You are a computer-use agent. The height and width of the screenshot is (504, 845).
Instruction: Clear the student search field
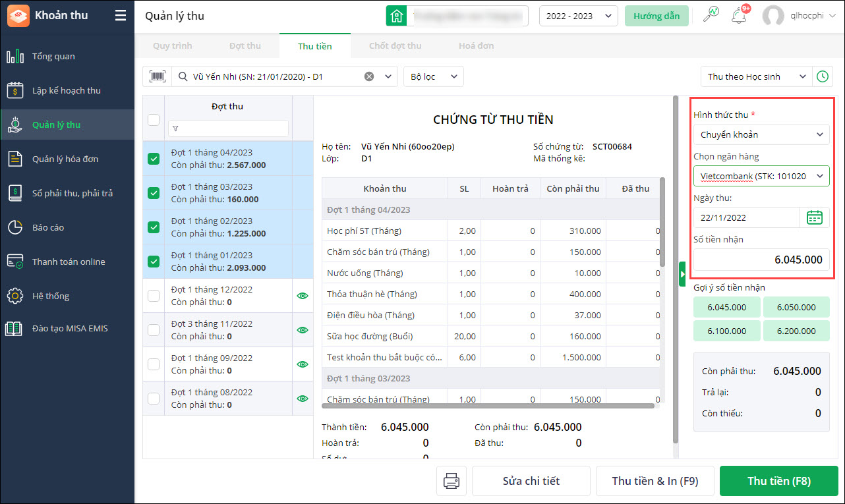pyautogui.click(x=369, y=76)
